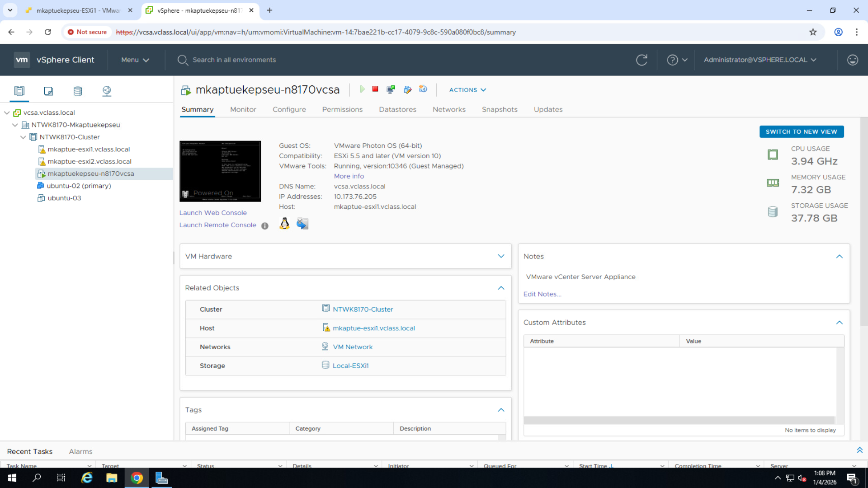Take a snapshot using the snapshot icon
Screen dimensions: 868x488
(x=423, y=89)
